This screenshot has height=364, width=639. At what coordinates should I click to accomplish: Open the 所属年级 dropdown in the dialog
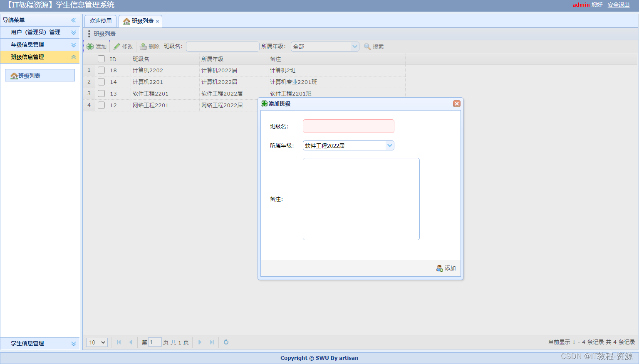coord(390,145)
